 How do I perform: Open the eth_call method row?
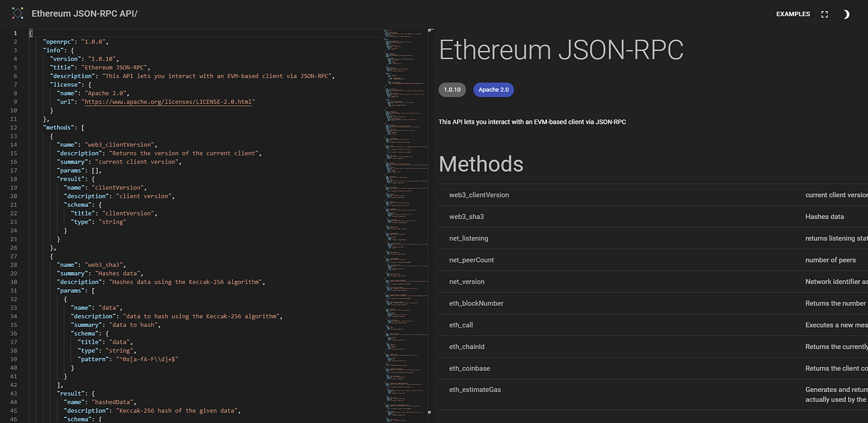tap(461, 325)
